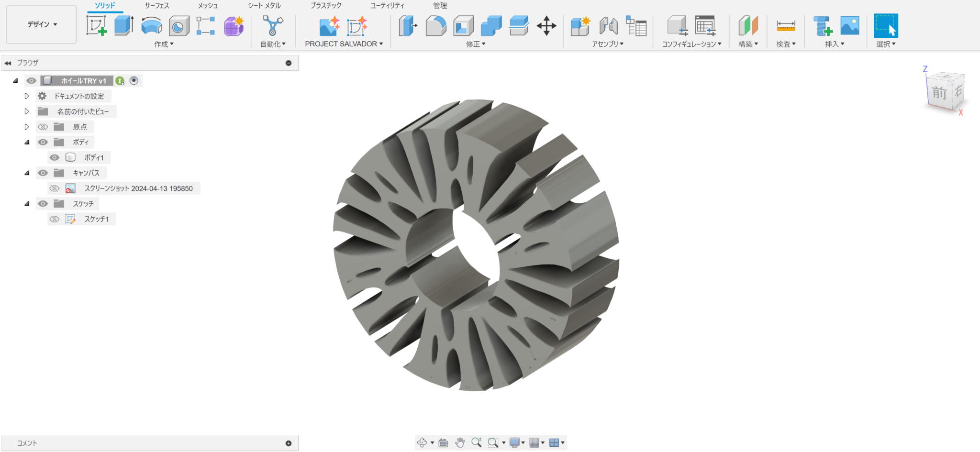980x452 pixels.
Task: Click 前 face on the ViewCube
Action: (x=940, y=94)
